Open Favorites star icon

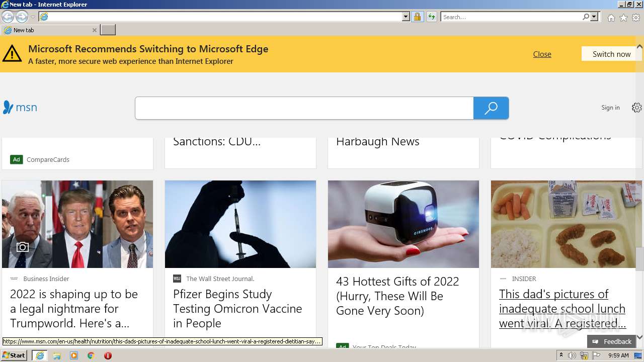point(623,18)
